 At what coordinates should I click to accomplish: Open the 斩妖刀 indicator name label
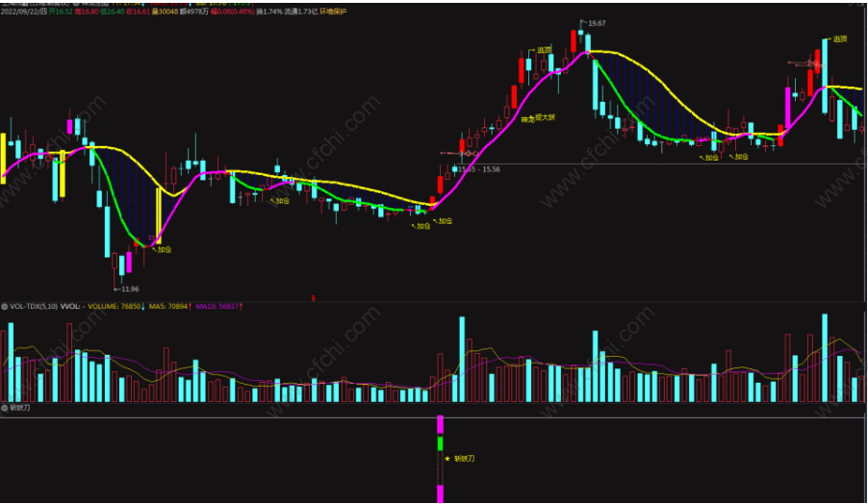coord(19,408)
